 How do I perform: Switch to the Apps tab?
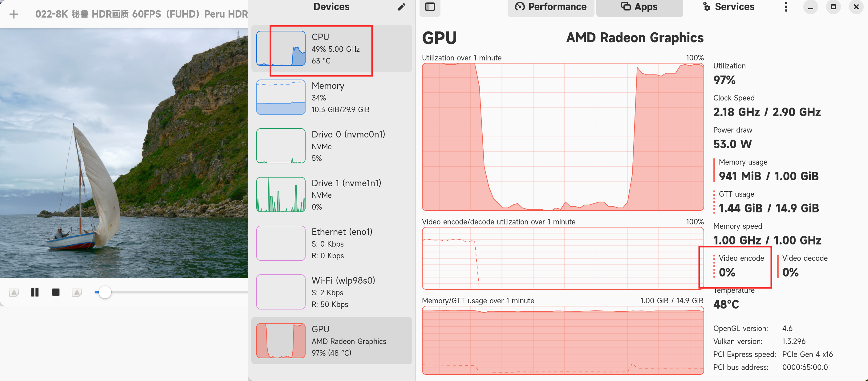[x=639, y=7]
